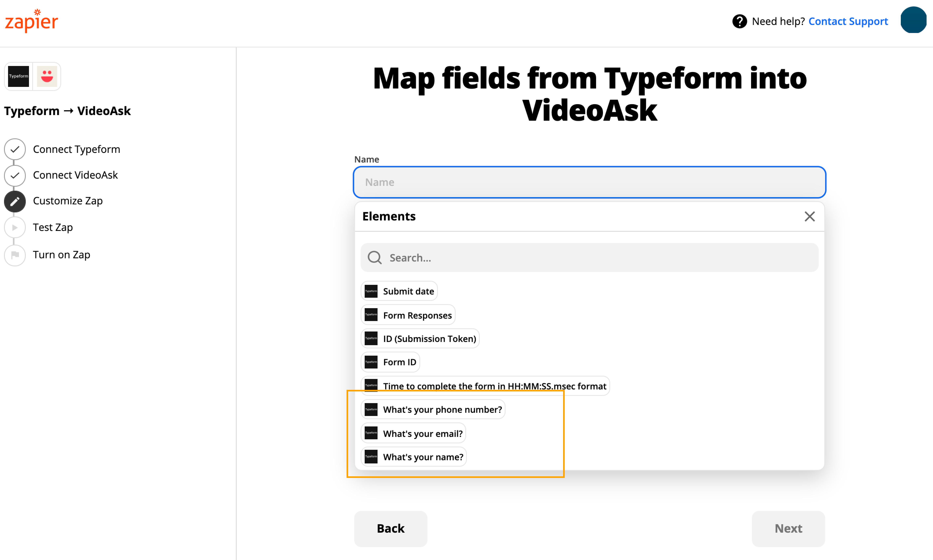933x560 pixels.
Task: Click Typeform icon beside Form Responses
Action: click(x=371, y=315)
